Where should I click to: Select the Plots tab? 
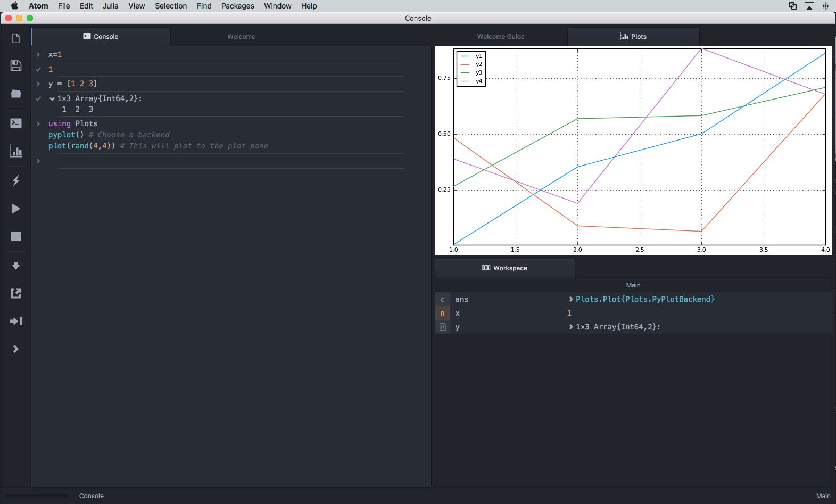click(633, 37)
